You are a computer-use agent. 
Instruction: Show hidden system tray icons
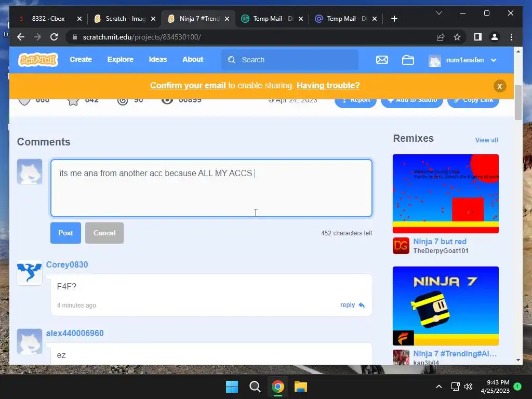pos(438,387)
